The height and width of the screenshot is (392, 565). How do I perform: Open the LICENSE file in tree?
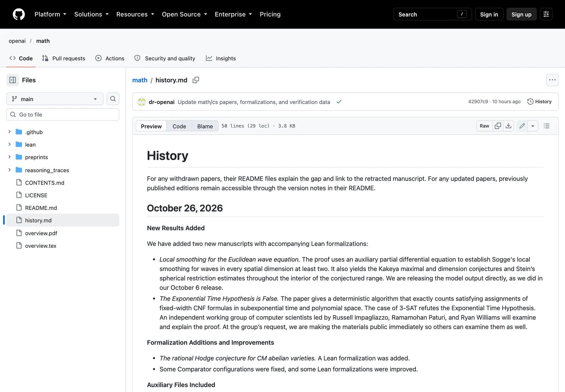click(36, 195)
